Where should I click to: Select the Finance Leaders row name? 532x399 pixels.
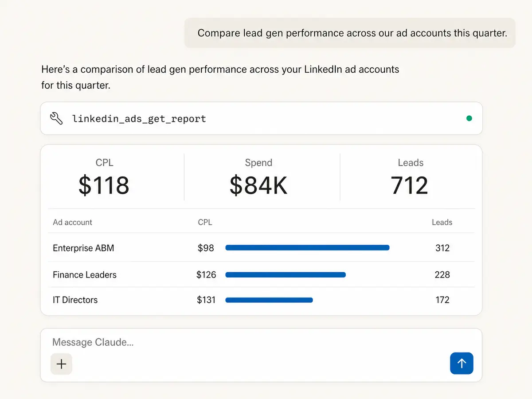tap(84, 275)
